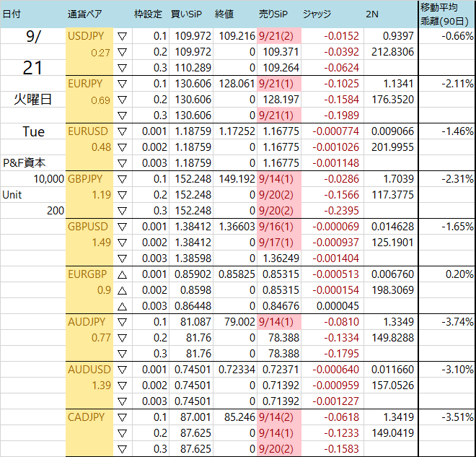Image resolution: width=476 pixels, height=457 pixels.
Task: Click the AUDUSD currency pair cell
Action: (89, 370)
